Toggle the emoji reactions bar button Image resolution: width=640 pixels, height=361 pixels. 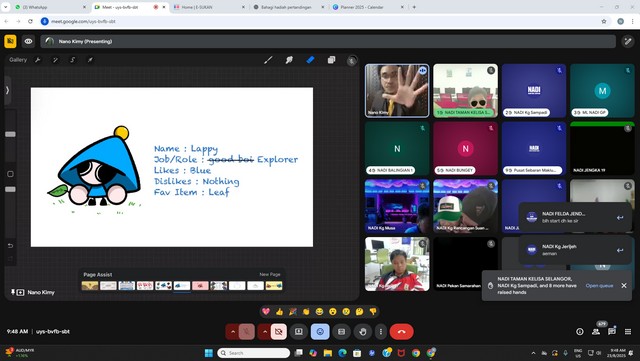point(320,332)
